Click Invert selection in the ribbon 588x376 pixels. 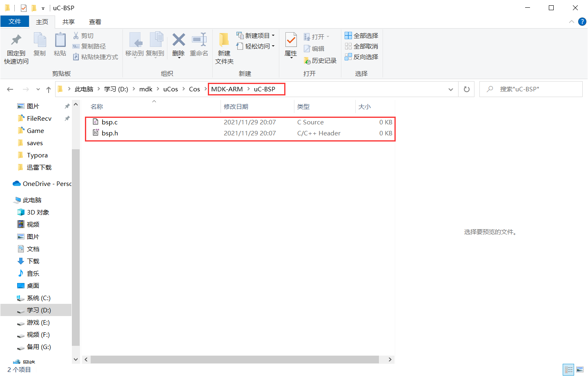(x=361, y=57)
